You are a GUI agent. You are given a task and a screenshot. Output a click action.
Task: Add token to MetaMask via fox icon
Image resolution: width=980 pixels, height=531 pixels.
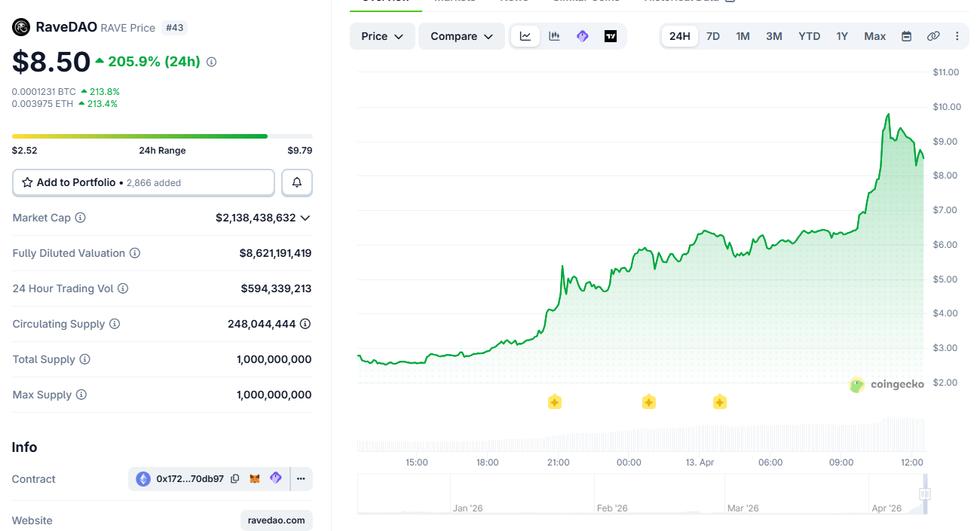[x=255, y=479]
